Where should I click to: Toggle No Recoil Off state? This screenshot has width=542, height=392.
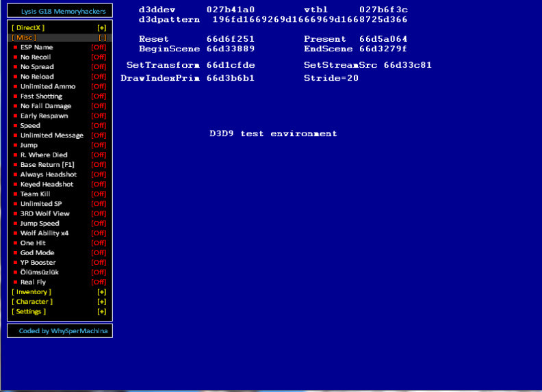[x=99, y=57]
